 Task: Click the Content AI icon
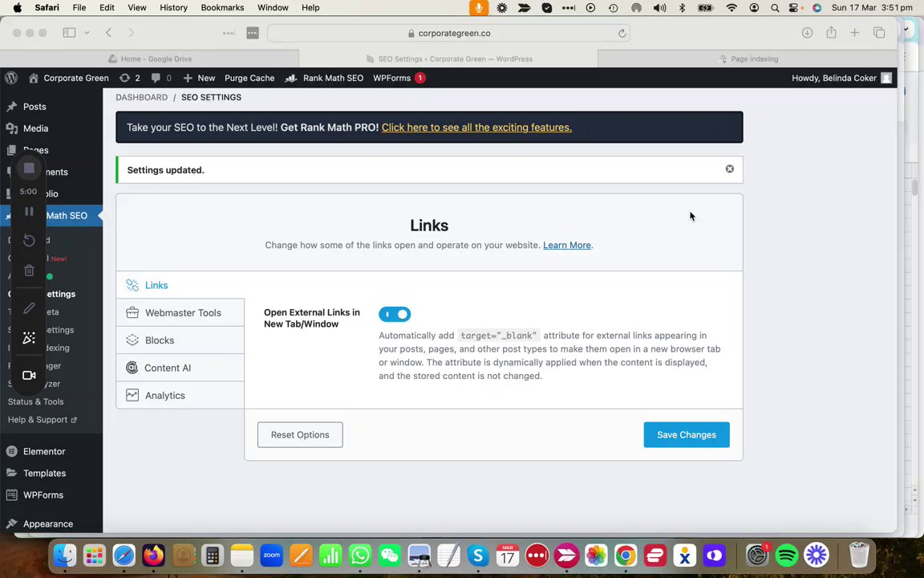132,368
